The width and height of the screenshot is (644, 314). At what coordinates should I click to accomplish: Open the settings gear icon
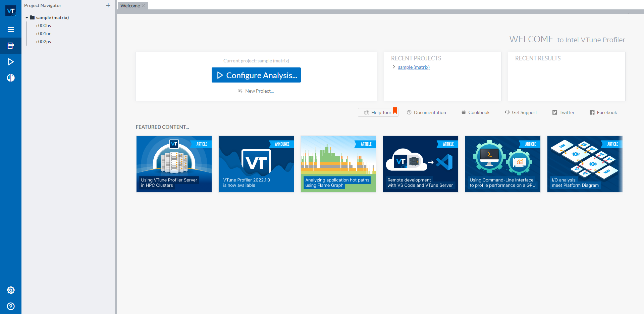(x=11, y=290)
